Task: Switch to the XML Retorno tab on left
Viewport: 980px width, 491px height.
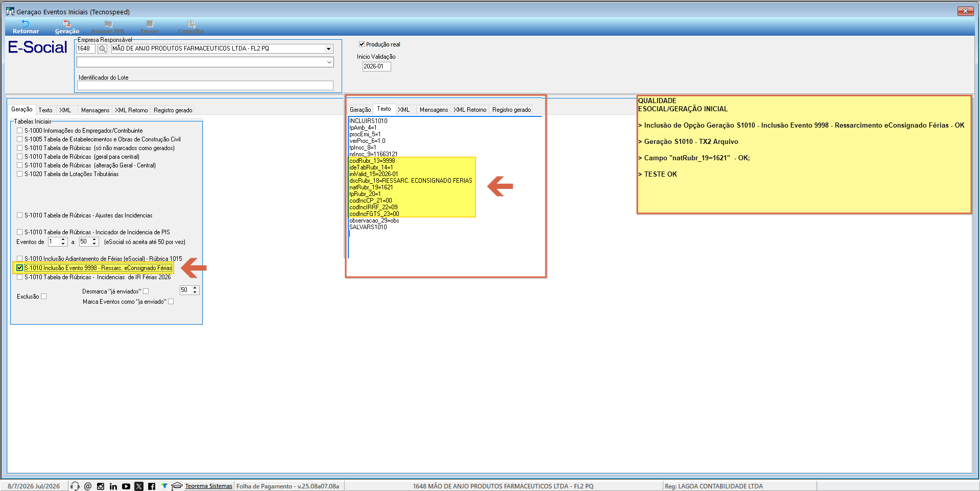Action: pos(131,110)
